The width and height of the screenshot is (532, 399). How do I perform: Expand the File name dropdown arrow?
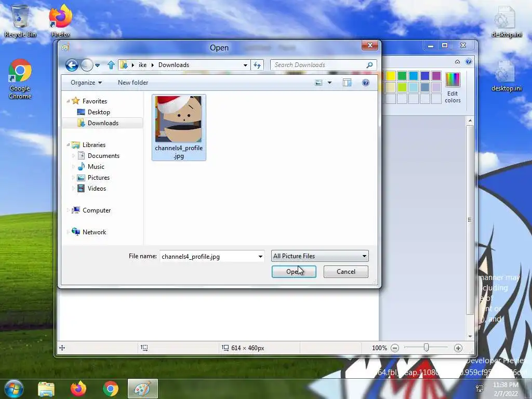tap(260, 257)
